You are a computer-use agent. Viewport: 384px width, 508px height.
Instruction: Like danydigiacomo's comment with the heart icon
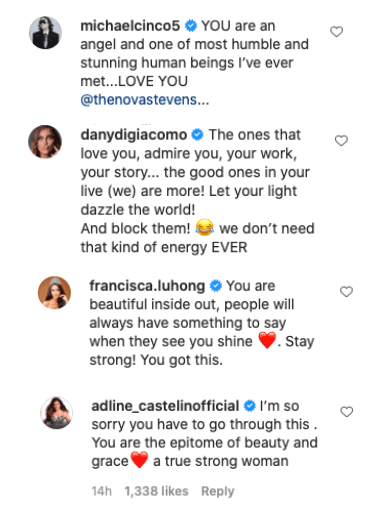pyautogui.click(x=341, y=141)
